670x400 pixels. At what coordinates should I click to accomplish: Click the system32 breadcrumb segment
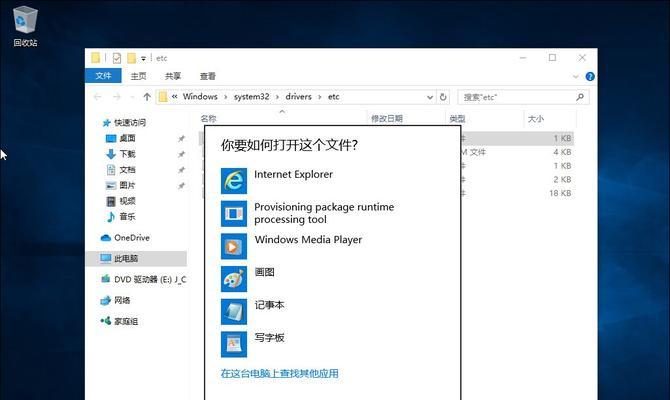[251, 97]
